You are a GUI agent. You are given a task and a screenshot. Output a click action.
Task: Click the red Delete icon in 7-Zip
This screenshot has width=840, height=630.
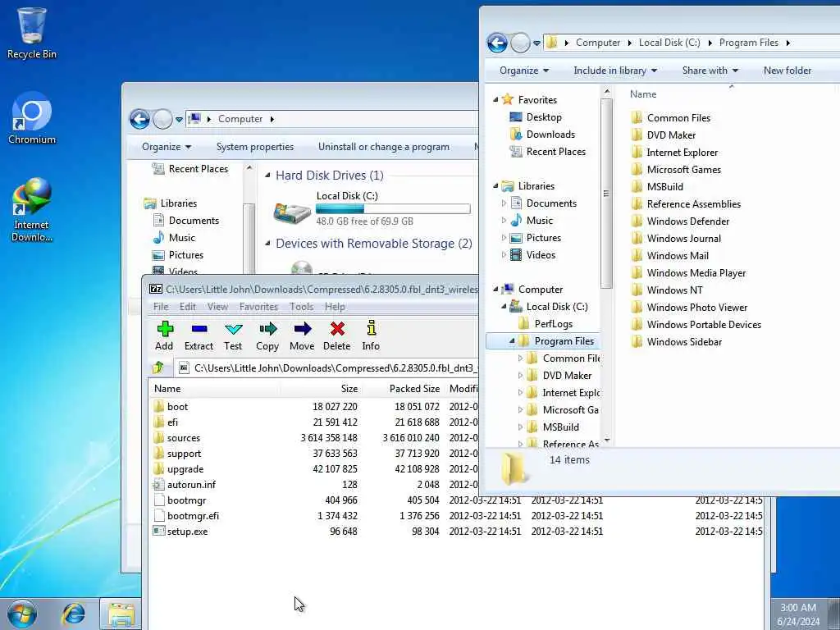[337, 336]
